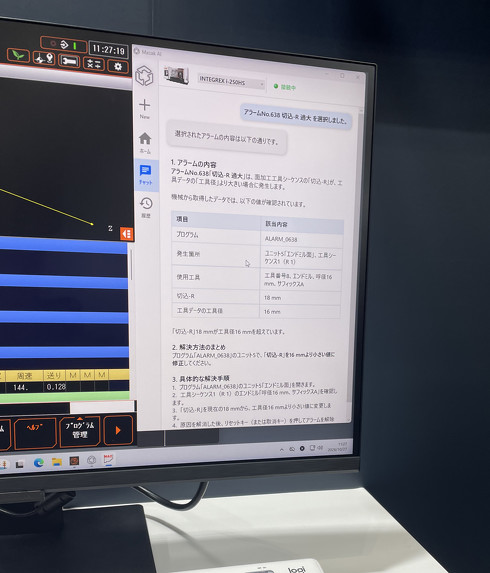Screen dimensions: 490x573
Task: Click heading 1. アラームの内容
Action: point(194,163)
